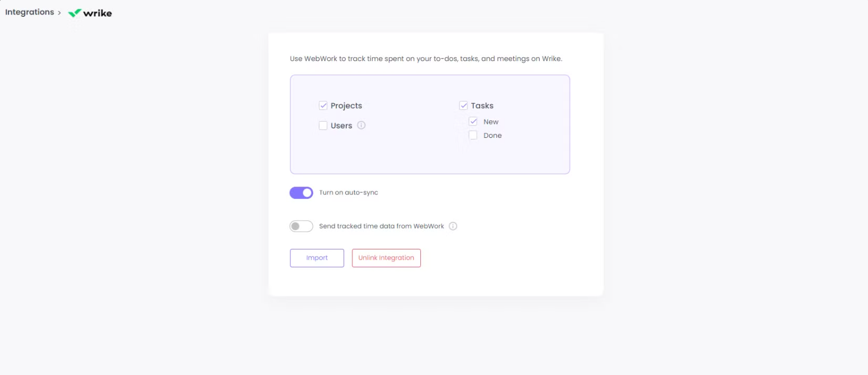Go back to Integrations page
Viewport: 868px width, 375px height.
(x=29, y=12)
